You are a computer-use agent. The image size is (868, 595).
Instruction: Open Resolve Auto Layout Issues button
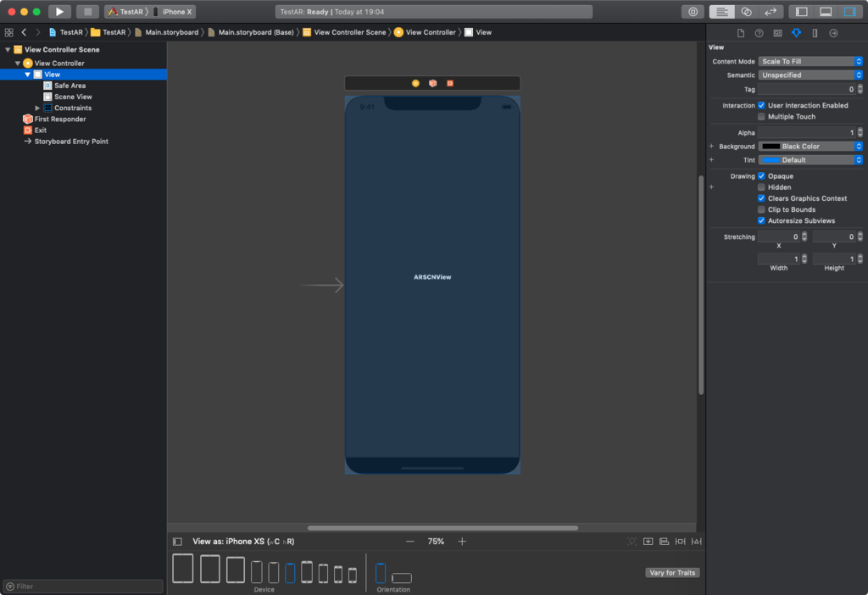point(697,542)
